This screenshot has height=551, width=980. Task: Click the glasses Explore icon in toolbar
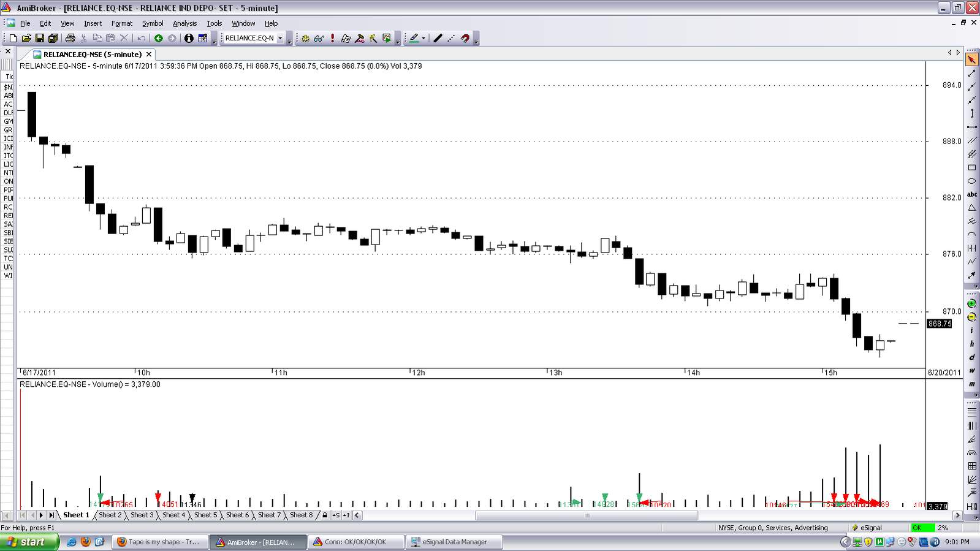point(319,38)
